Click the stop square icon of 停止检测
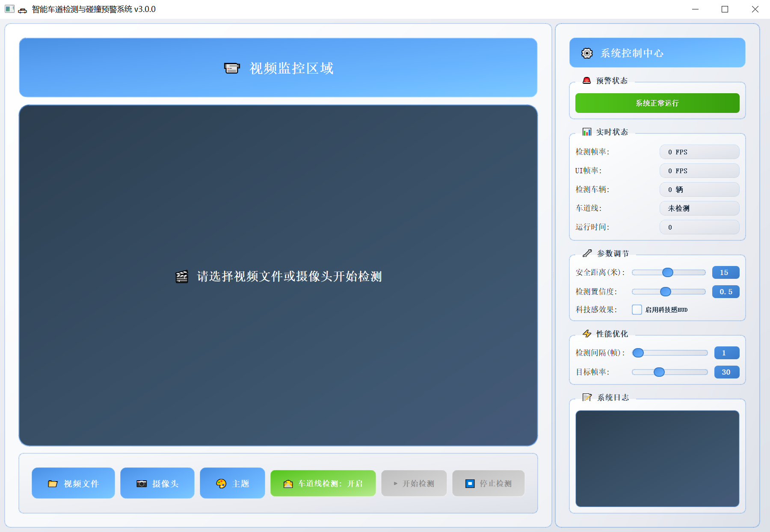This screenshot has width=770, height=532. pyautogui.click(x=470, y=484)
